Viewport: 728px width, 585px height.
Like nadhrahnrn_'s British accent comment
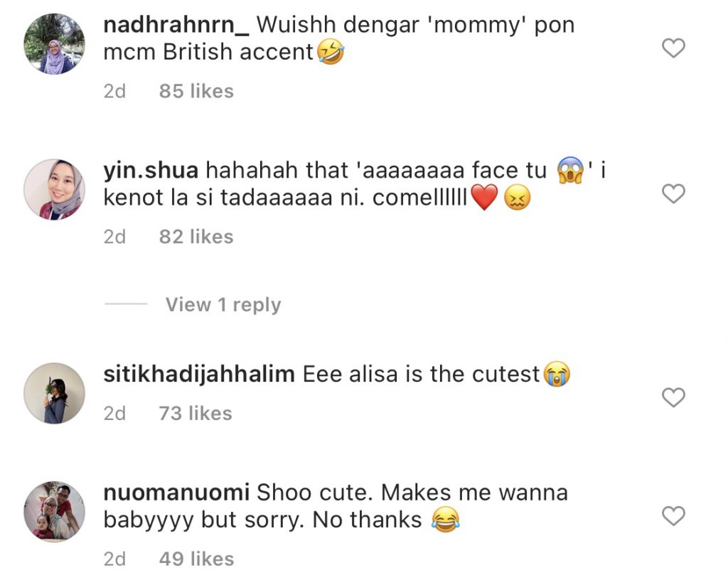click(673, 48)
